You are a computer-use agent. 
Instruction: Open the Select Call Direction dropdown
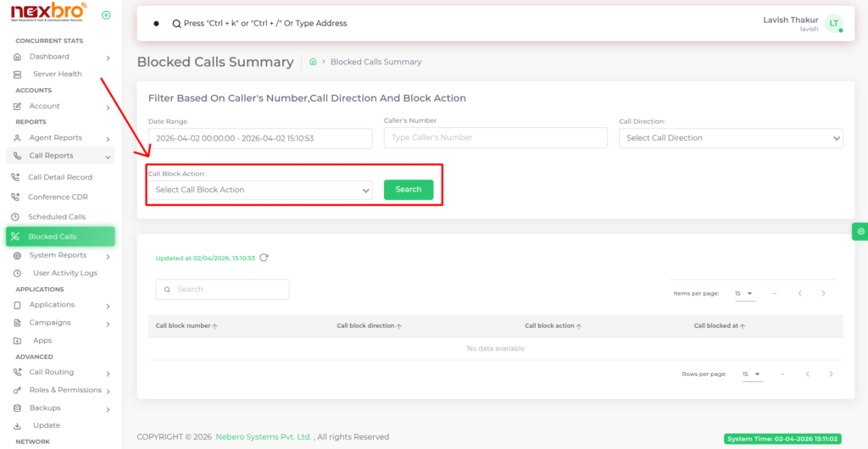731,138
